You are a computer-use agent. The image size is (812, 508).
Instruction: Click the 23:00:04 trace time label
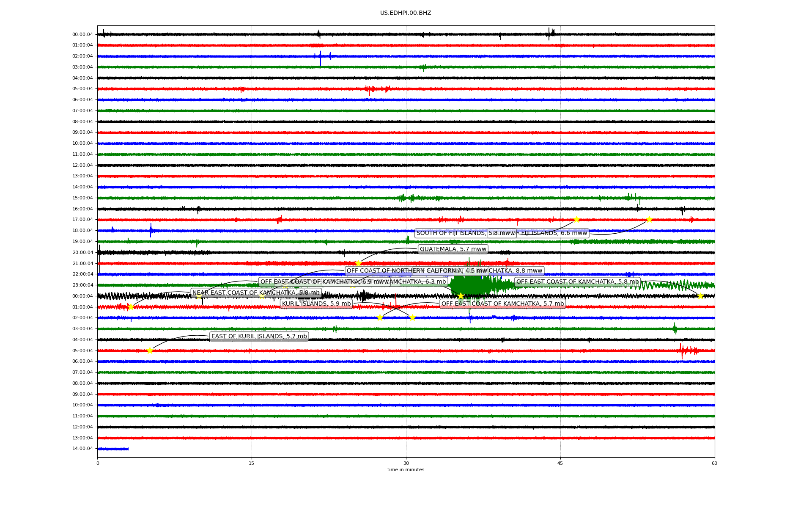tap(82, 285)
